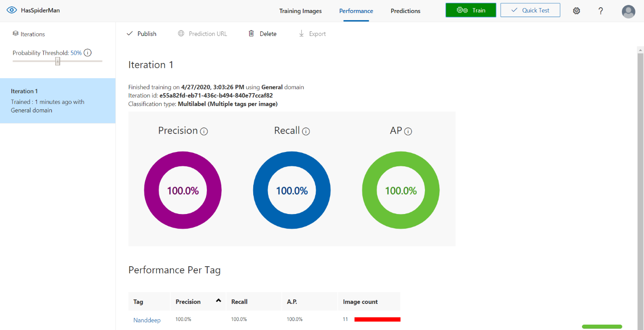Select Iteration 1 in the sidebar

[x=58, y=101]
